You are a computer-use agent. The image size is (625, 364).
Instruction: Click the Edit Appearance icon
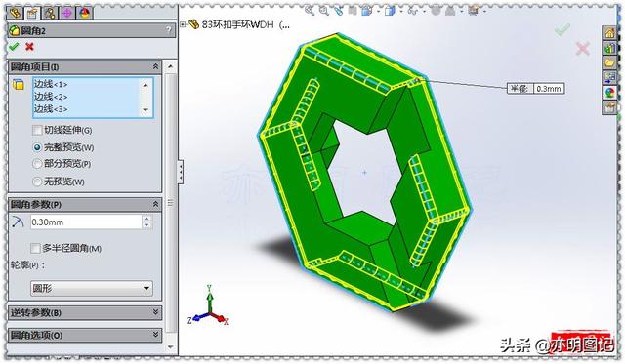coord(436,11)
